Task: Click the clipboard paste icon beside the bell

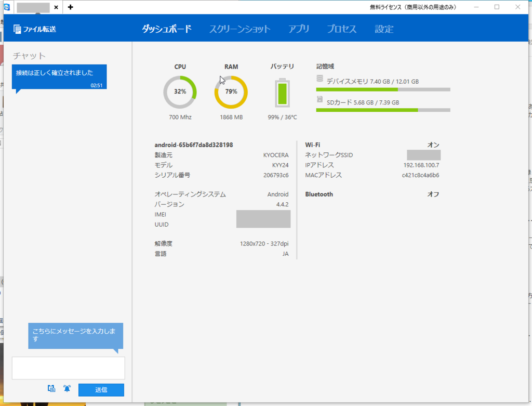Action: (51, 389)
